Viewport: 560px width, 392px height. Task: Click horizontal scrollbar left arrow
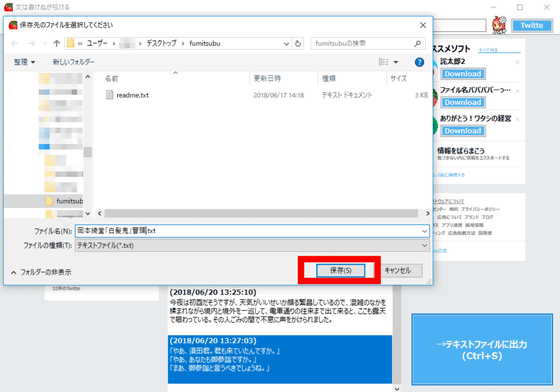[100, 213]
